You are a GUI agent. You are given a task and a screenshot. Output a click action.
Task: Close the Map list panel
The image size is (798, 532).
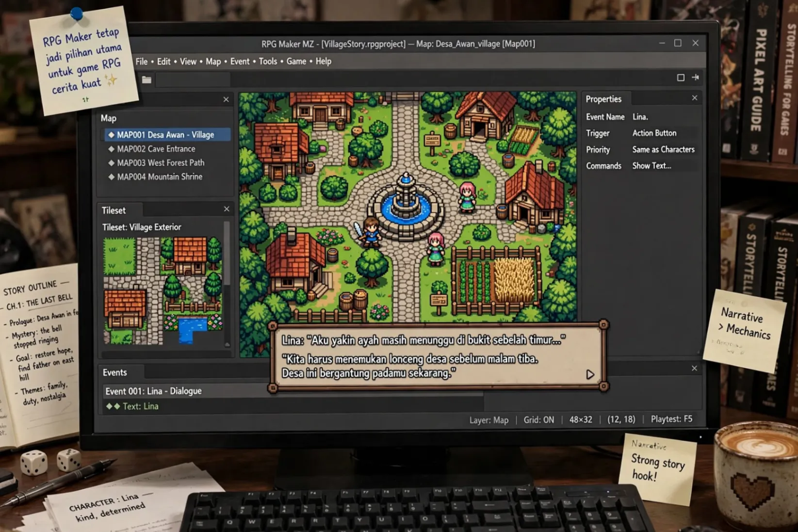coord(226,99)
